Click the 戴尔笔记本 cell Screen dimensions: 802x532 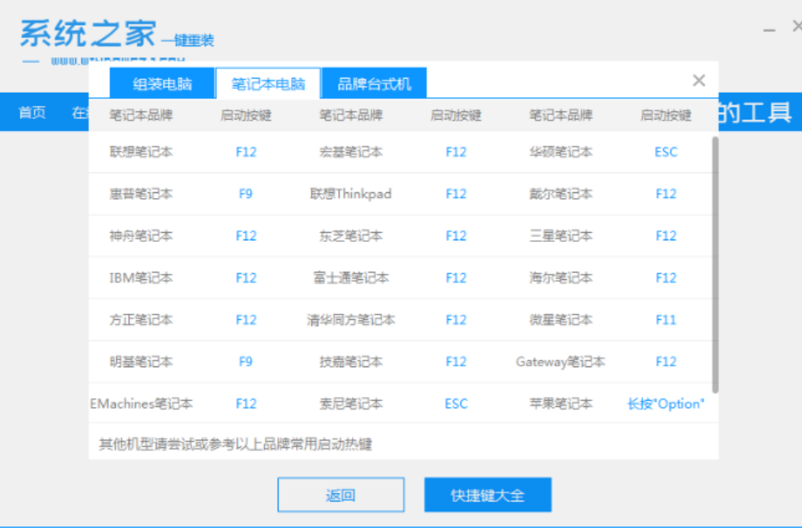(x=561, y=194)
